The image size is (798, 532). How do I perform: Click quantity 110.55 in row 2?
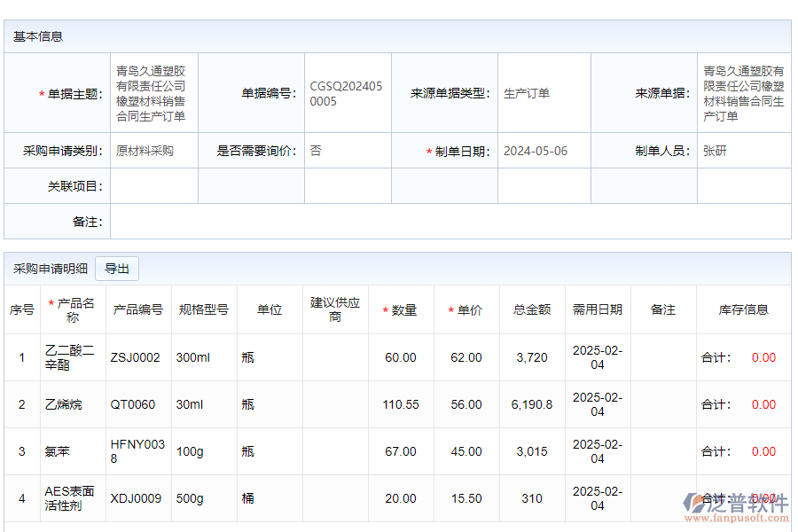pyautogui.click(x=401, y=404)
